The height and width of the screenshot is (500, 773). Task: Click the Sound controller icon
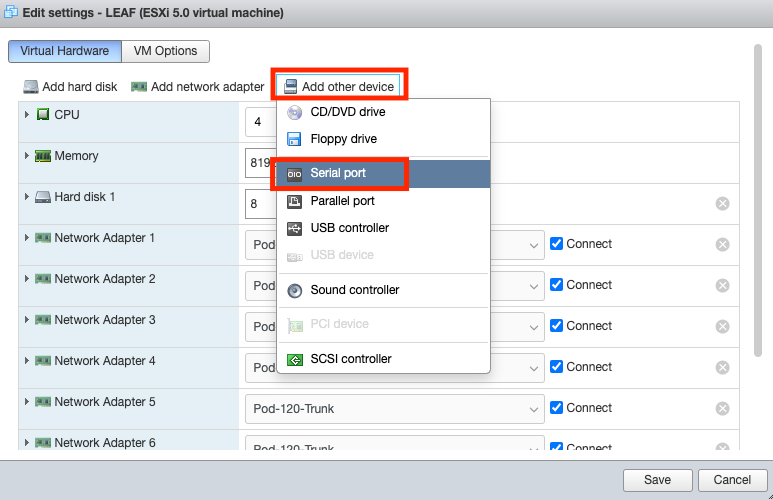[294, 290]
